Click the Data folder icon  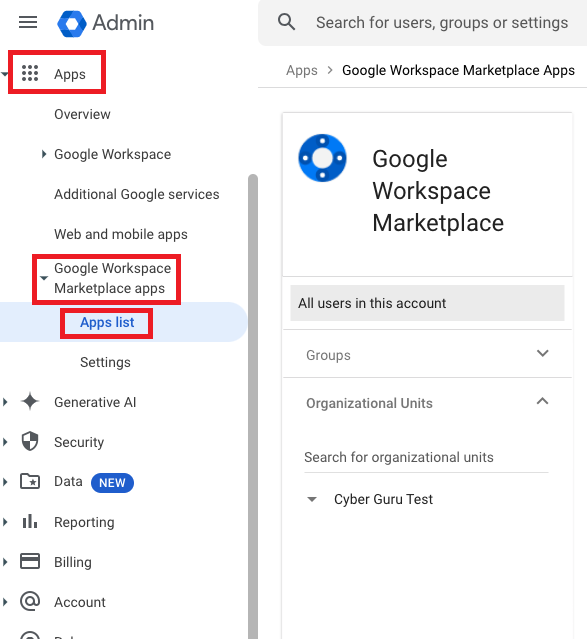[x=30, y=481]
